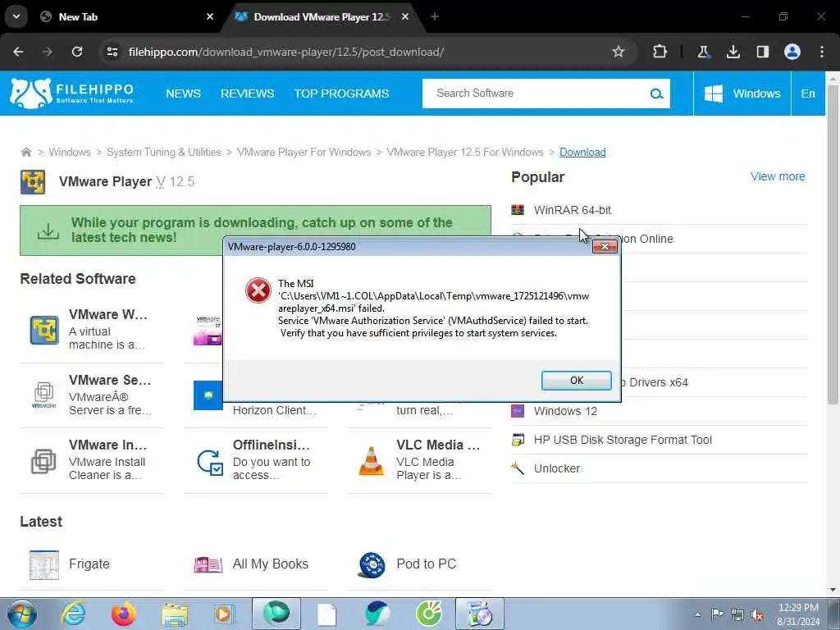
Task: Click the network tray icon
Action: click(737, 614)
